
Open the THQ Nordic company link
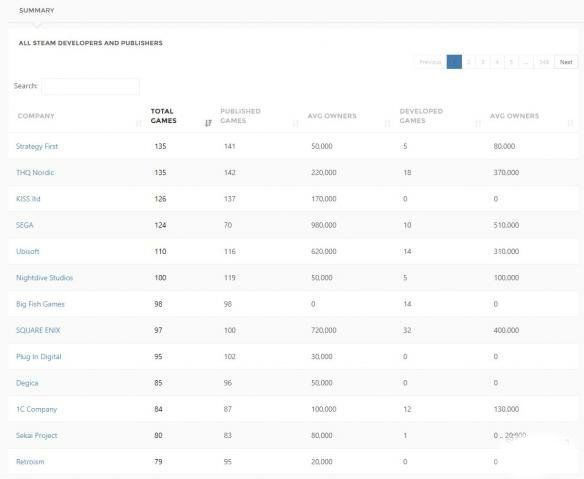(35, 172)
